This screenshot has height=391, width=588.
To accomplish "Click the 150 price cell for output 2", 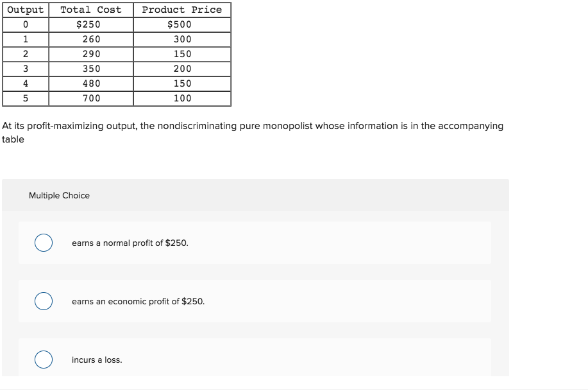I will click(183, 54).
